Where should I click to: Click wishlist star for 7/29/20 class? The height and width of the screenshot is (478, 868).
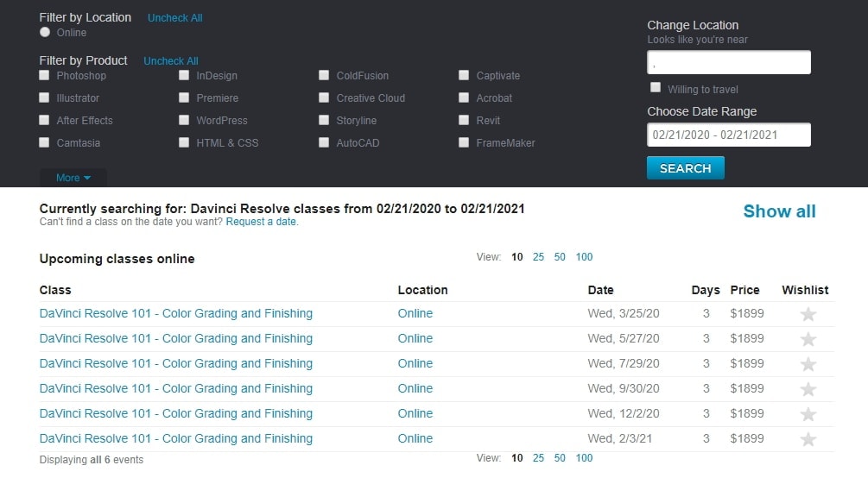point(808,364)
